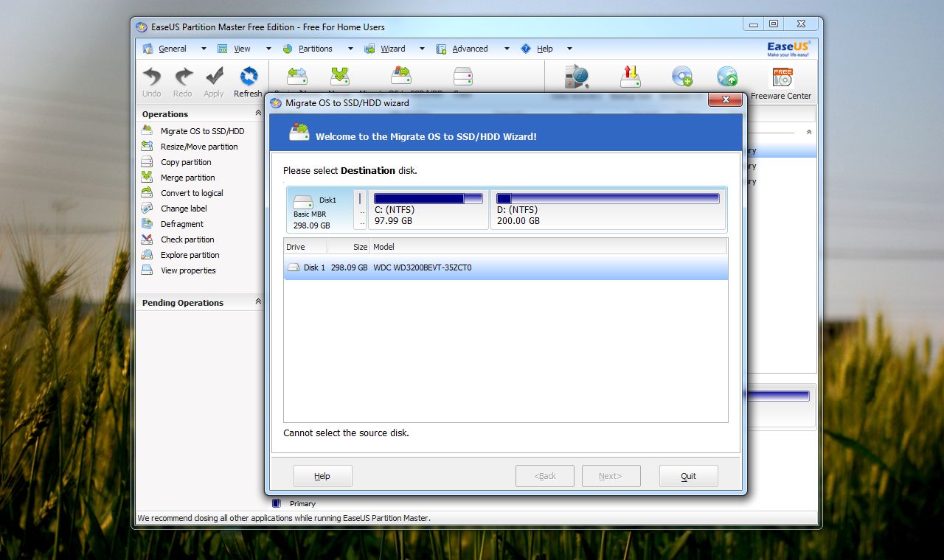
Task: Open the Wizard menu
Action: click(393, 49)
